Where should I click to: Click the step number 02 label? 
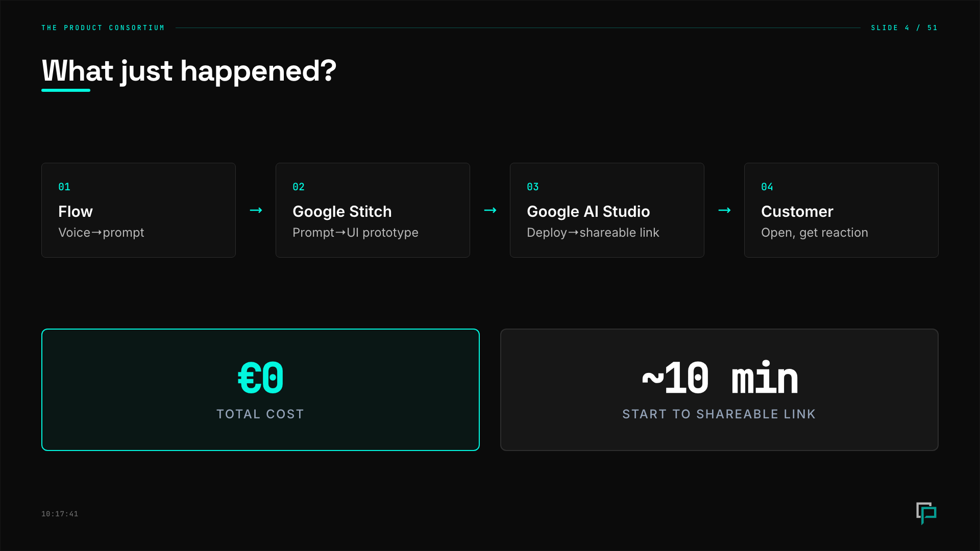pyautogui.click(x=299, y=187)
